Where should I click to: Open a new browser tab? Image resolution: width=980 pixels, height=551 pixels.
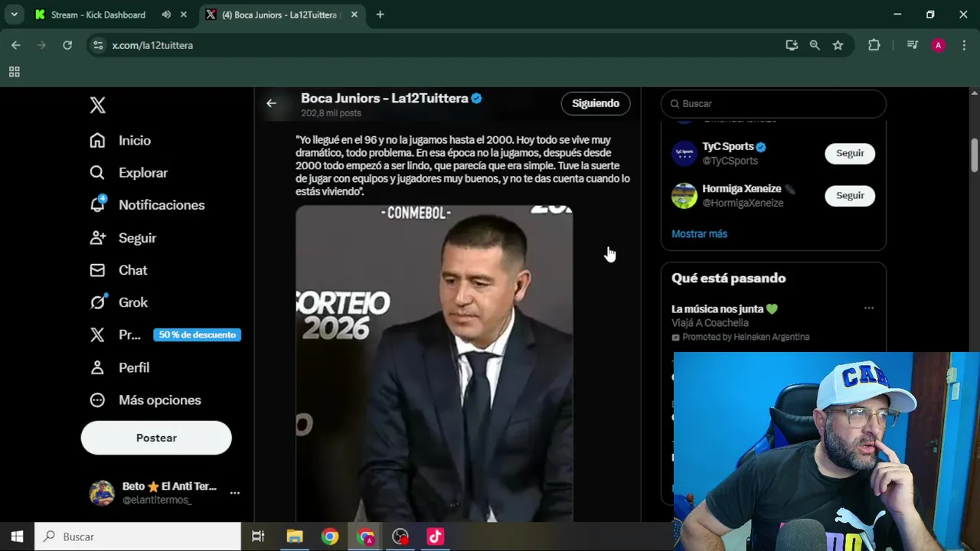[x=380, y=15]
